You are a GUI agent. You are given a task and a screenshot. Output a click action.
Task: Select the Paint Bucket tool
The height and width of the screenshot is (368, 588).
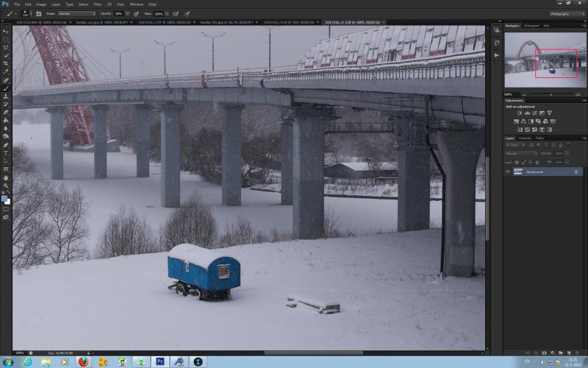tap(6, 121)
